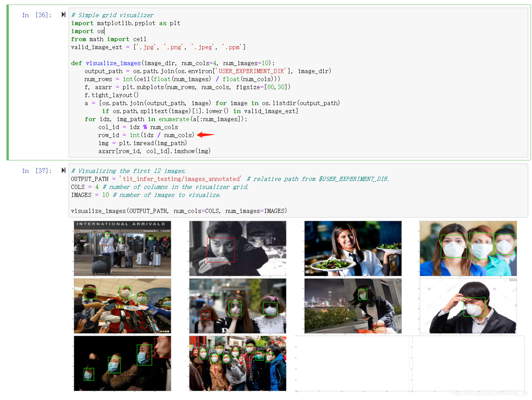The image size is (532, 400).
Task: Select the In [37] prompt label
Action: click(x=37, y=171)
